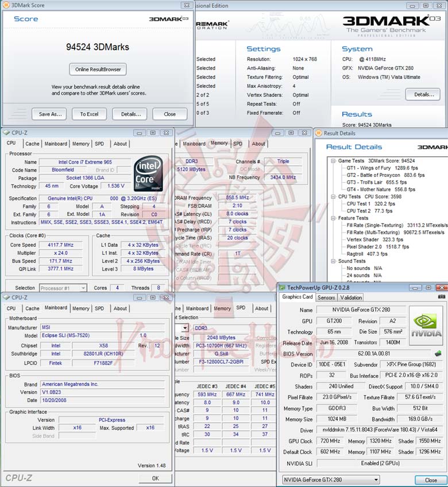Image resolution: width=448 pixels, height=487 pixels.
Task: Click the Subvendor XFX Pine Group field
Action: pos(411,364)
